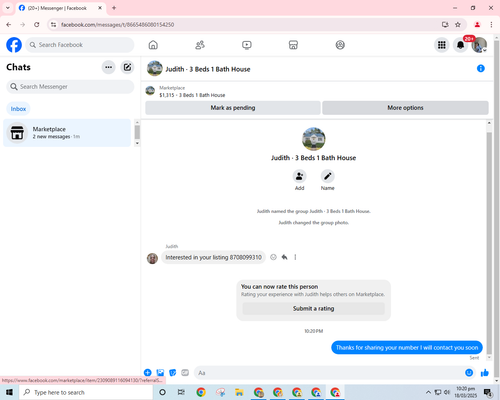
Task: React to Judith's message with emoji icon
Action: (273, 257)
